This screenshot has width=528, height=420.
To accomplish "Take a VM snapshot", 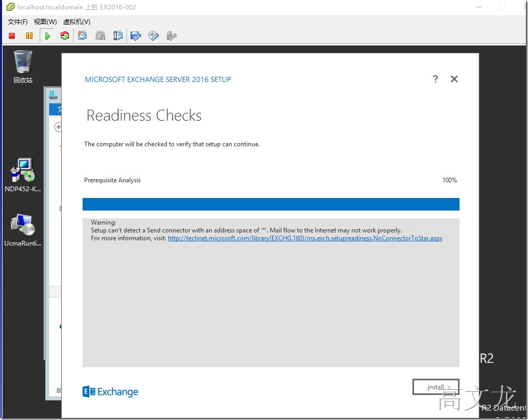I will tap(82, 36).
